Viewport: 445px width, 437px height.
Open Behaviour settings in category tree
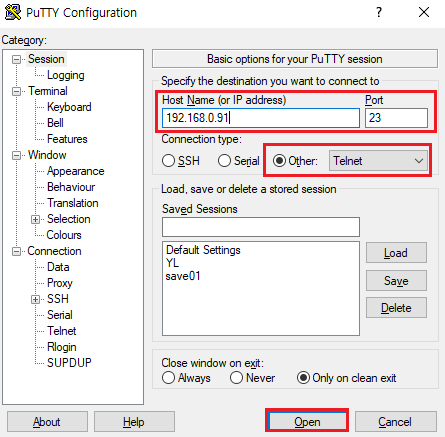71,187
